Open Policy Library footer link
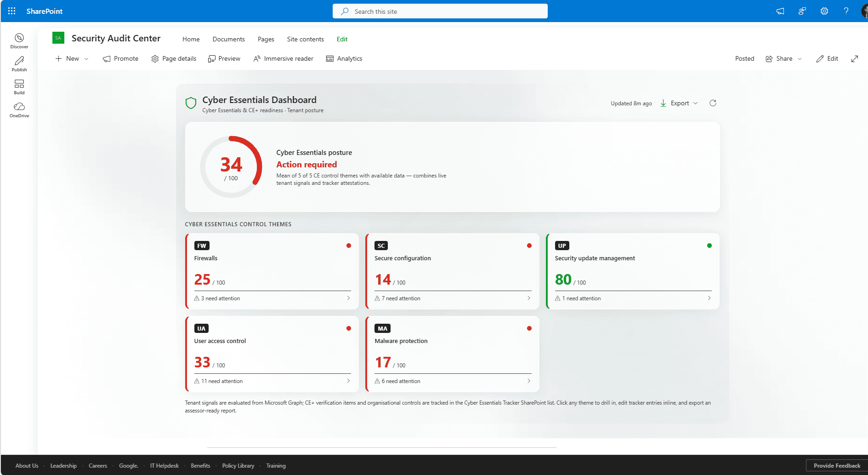Viewport: 868px width, 475px height. coord(238,465)
